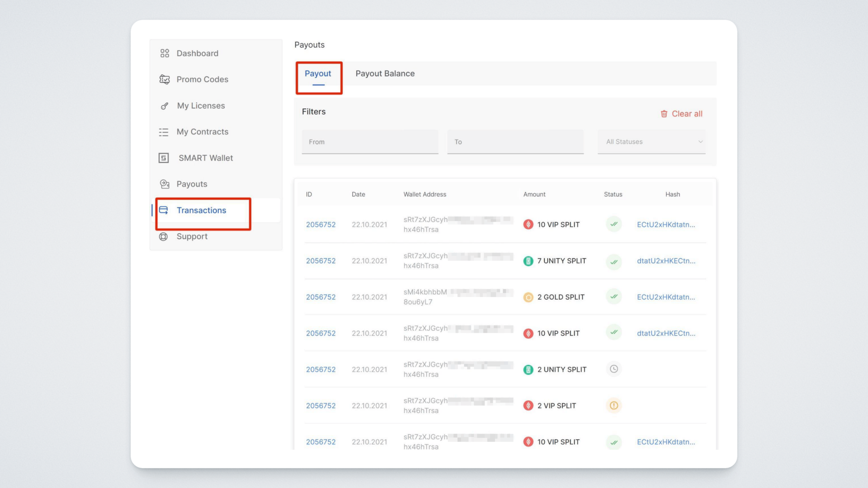Viewport: 868px width, 488px height.
Task: Click the Support lifebuoy icon
Action: tap(164, 237)
